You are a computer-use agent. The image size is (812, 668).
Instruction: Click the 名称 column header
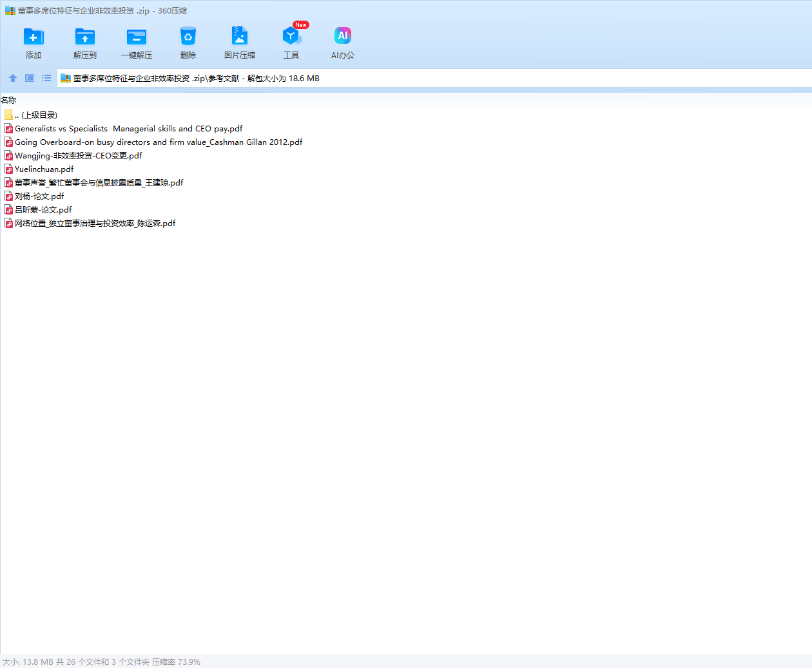click(x=8, y=100)
